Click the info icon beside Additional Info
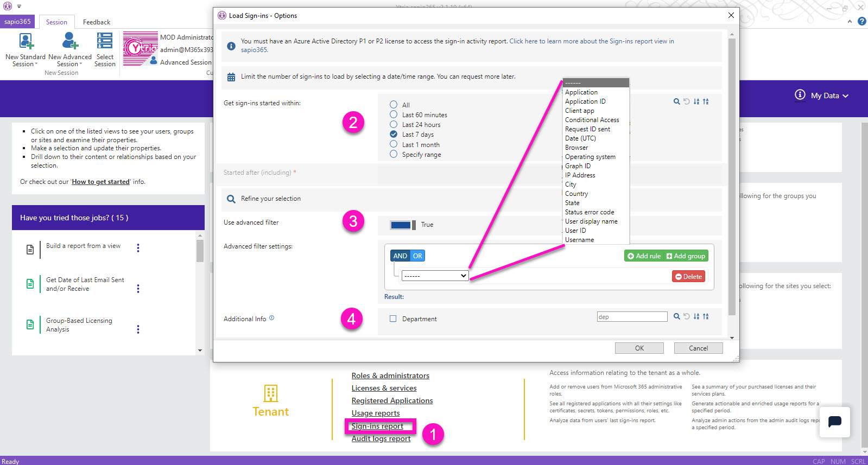The image size is (868, 465). pyautogui.click(x=272, y=318)
